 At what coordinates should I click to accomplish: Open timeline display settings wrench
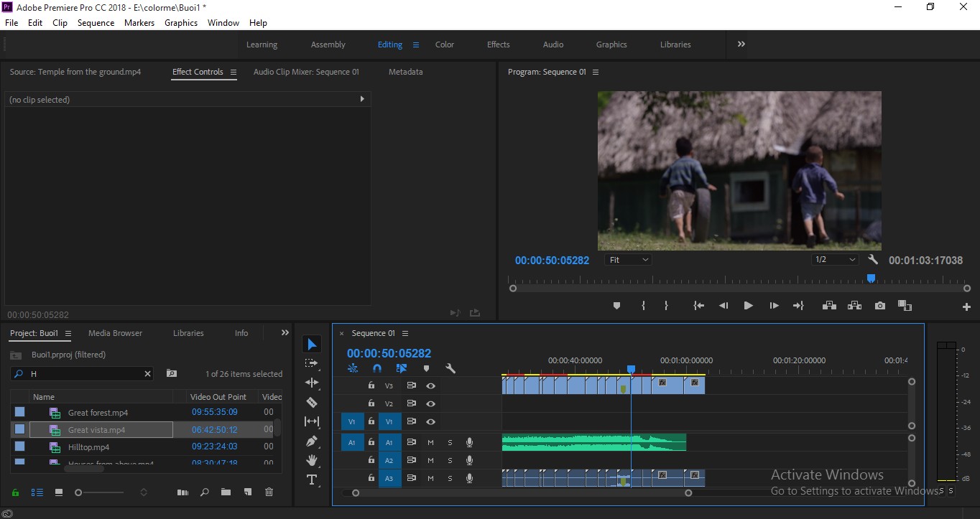[450, 368]
